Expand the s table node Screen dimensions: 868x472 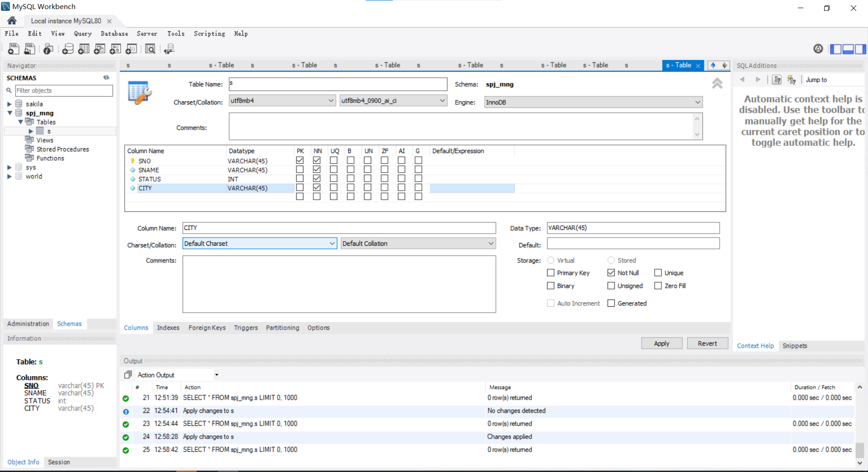[31, 131]
